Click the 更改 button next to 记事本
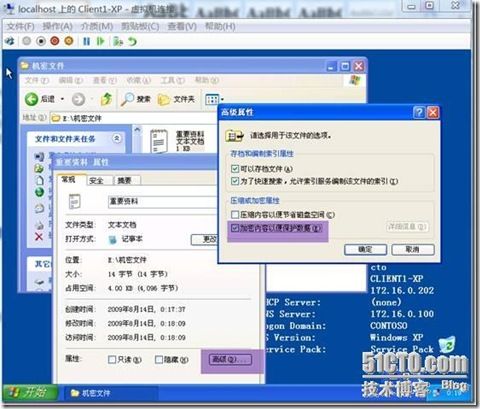Image resolution: width=480 pixels, height=409 pixels. pos(205,239)
